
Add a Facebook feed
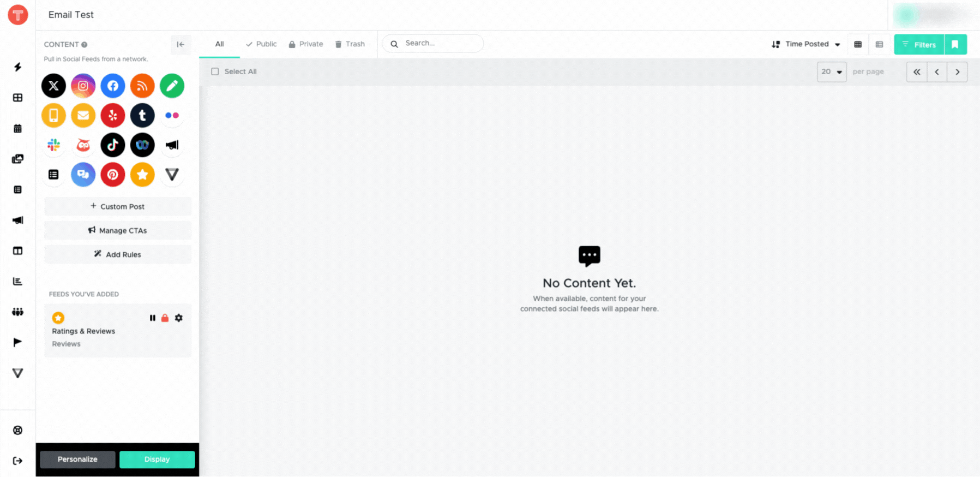click(x=113, y=86)
